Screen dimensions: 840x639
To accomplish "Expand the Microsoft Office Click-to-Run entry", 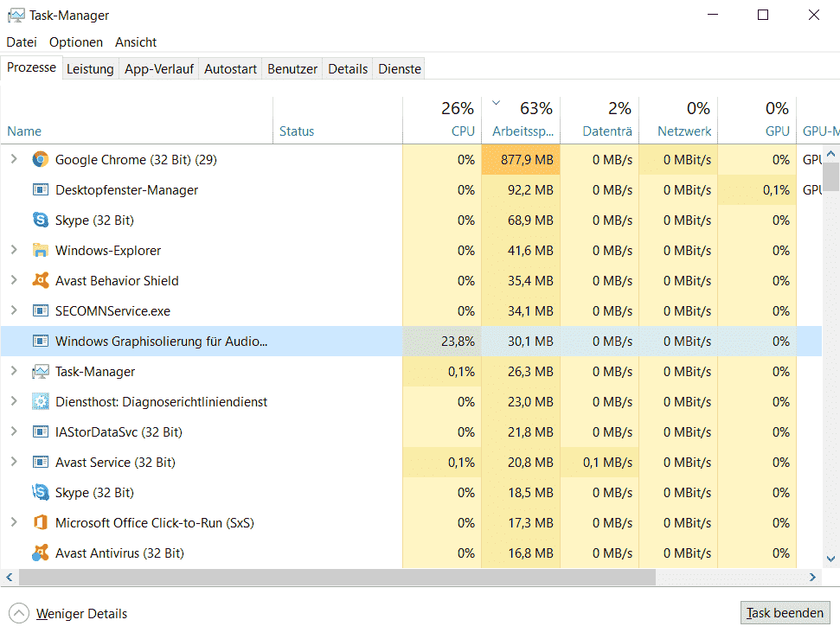I will click(14, 522).
